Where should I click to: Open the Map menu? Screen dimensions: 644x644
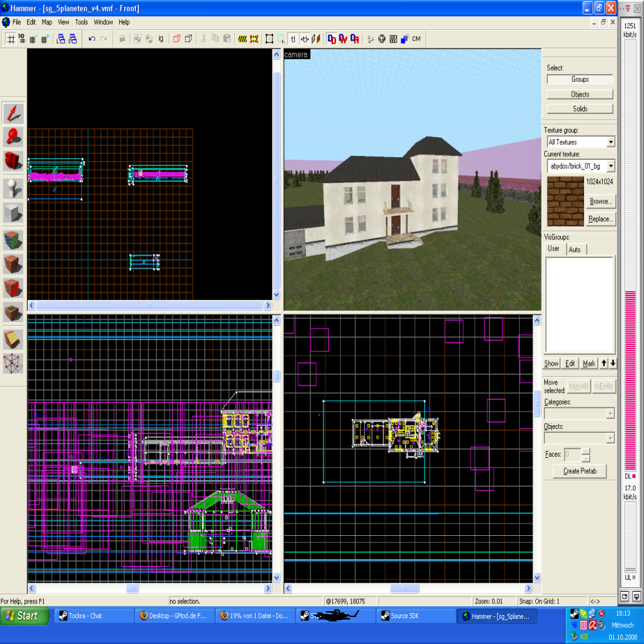tap(47, 22)
